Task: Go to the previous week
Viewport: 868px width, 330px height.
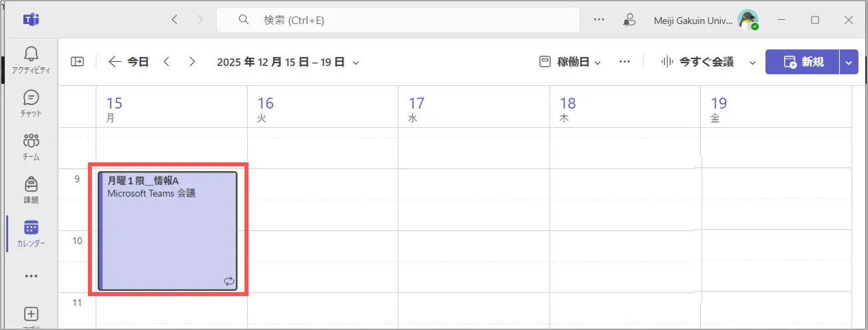Action: (x=167, y=62)
